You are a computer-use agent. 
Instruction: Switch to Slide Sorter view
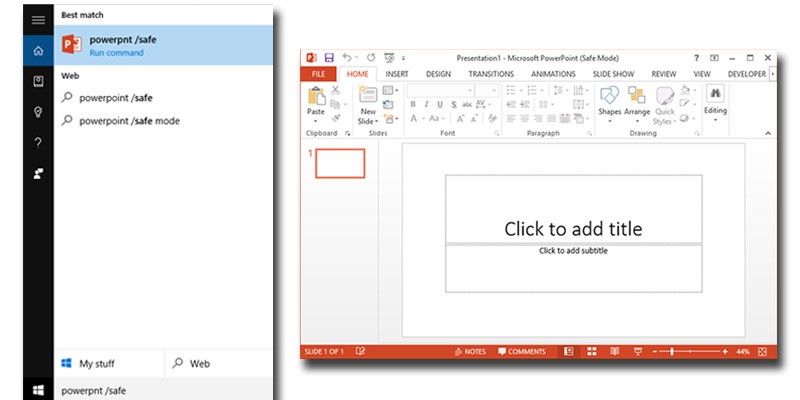click(x=592, y=352)
